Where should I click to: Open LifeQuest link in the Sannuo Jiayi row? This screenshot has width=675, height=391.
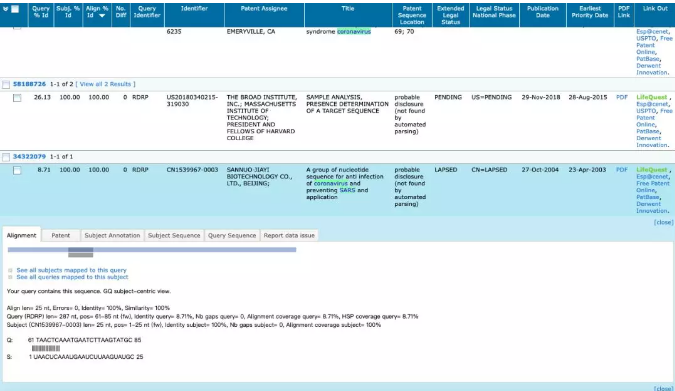pos(651,170)
